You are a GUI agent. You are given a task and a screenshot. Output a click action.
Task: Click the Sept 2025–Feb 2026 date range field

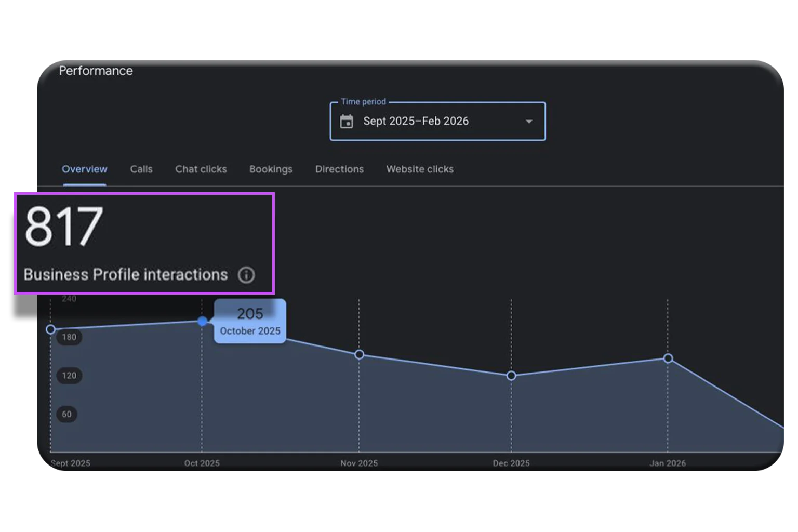[437, 122]
